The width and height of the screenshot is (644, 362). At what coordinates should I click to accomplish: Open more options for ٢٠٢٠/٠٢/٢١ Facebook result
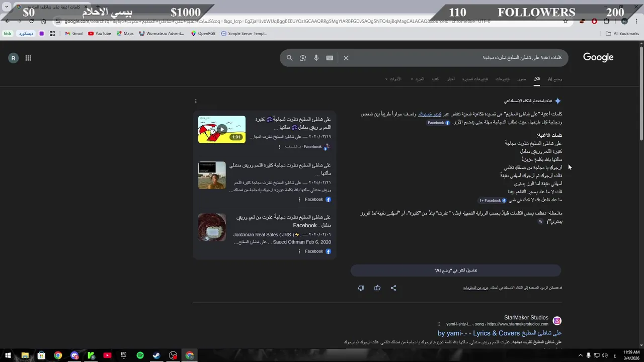point(299,199)
